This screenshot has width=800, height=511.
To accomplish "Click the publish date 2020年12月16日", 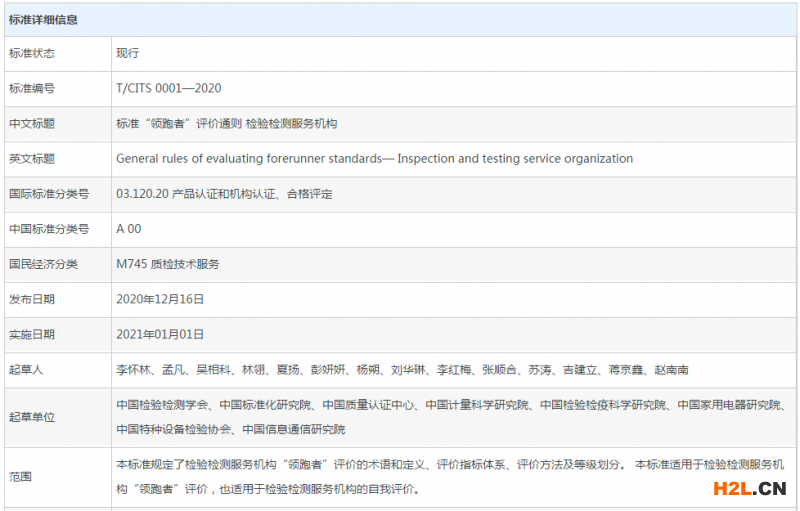I will (160, 299).
